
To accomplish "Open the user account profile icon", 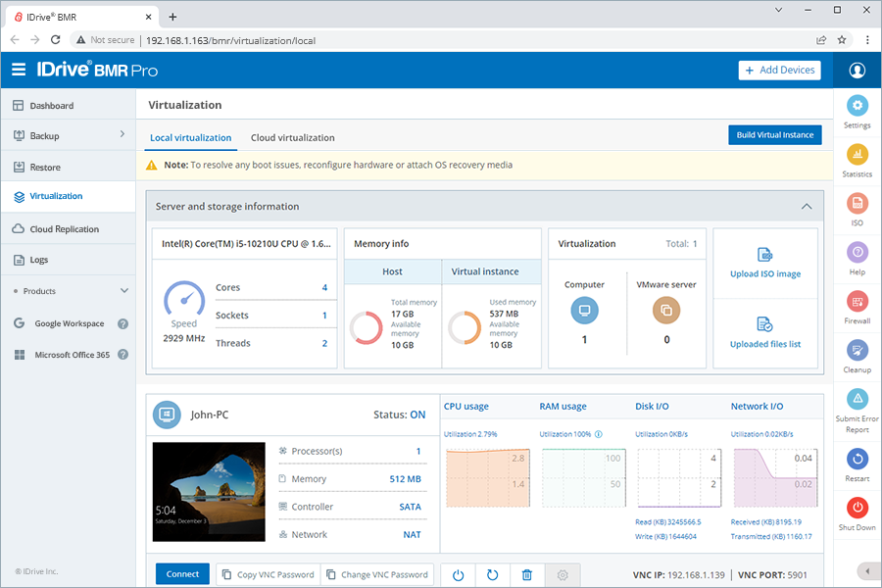I will coord(857,71).
